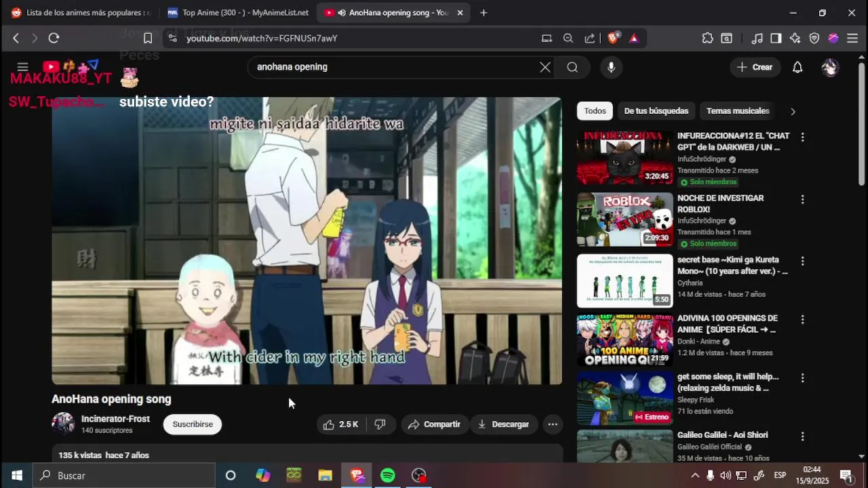The image size is (868, 488).
Task: Open browser extensions puzzle icon
Action: (707, 39)
